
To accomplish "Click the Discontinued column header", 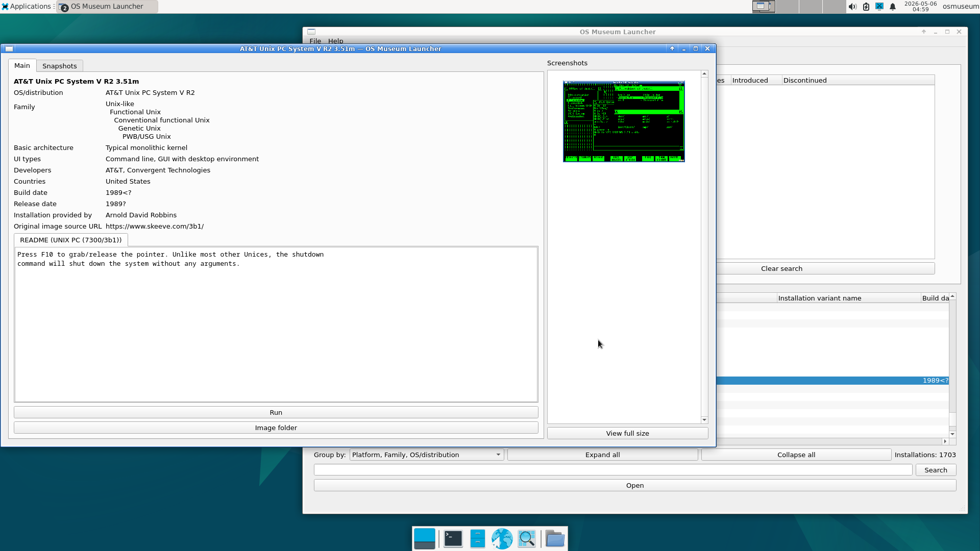I will coord(857,80).
